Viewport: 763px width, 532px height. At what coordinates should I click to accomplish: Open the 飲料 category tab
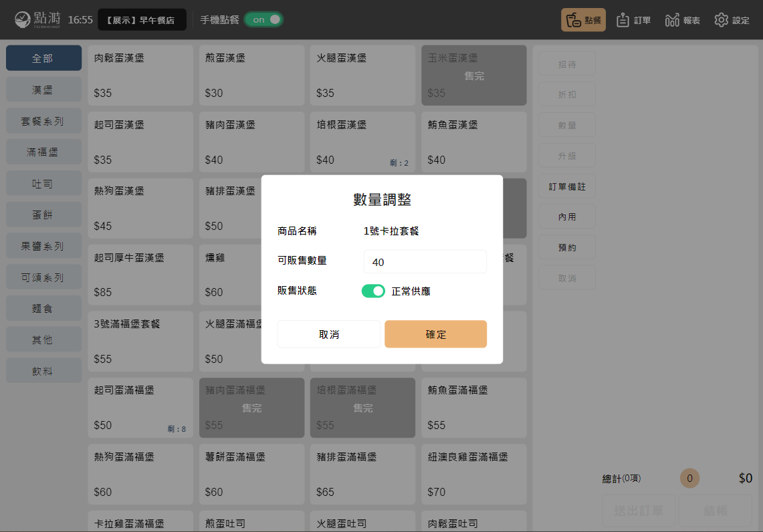43,371
